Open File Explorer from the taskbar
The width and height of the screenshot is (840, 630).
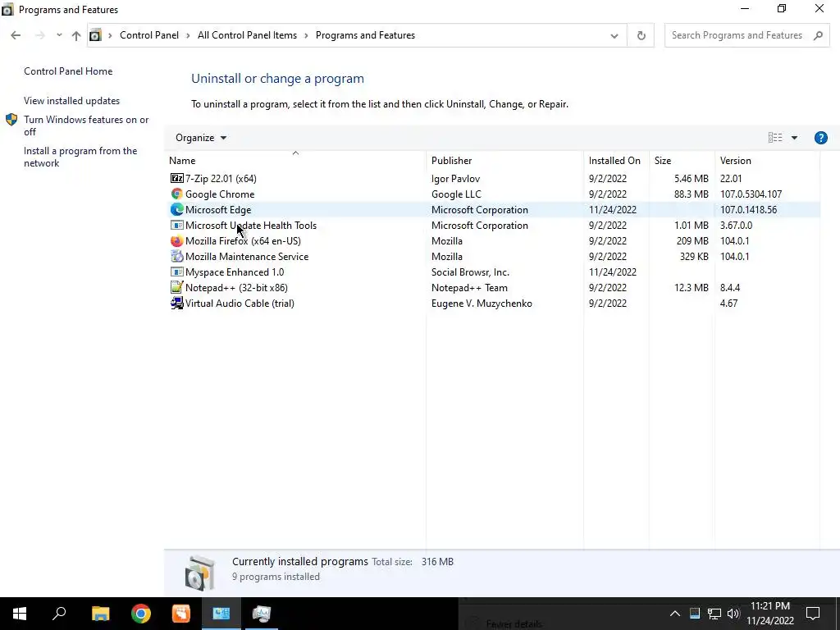[100, 614]
